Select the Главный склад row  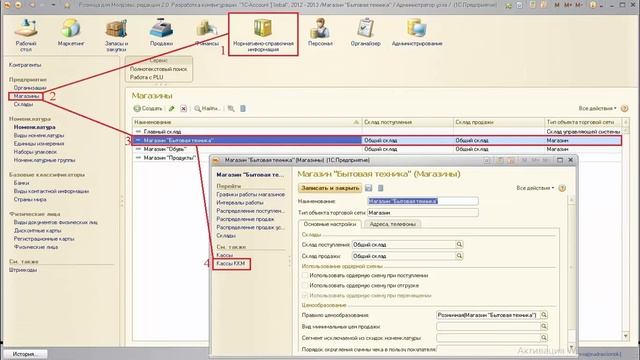tap(376, 132)
